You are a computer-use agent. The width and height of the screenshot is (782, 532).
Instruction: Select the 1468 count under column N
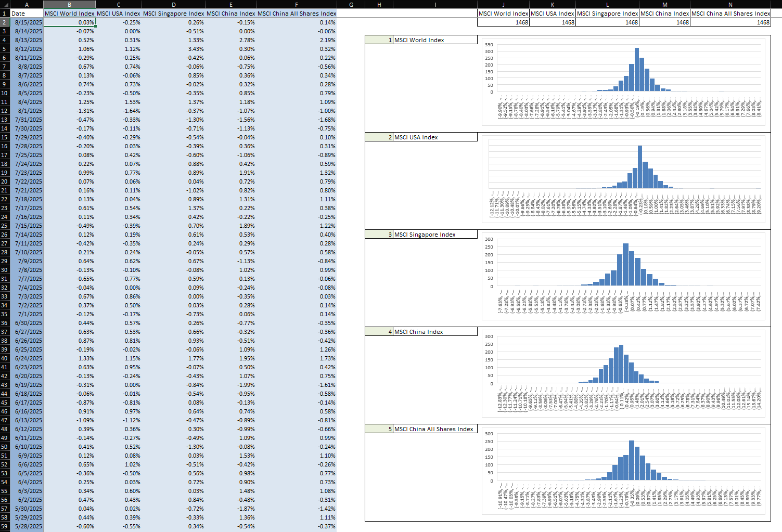[730, 22]
